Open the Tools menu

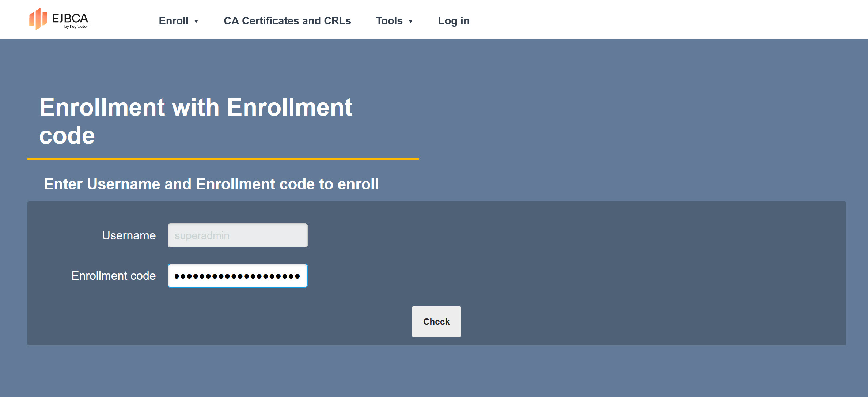click(389, 21)
